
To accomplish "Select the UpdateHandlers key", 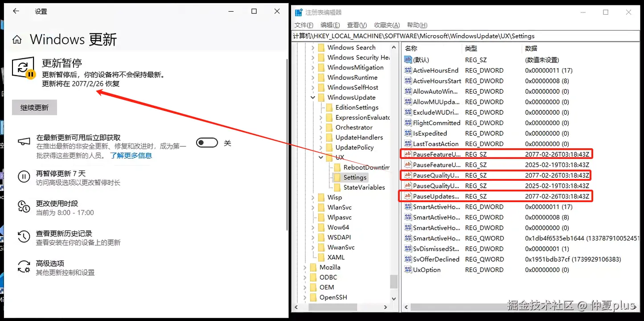I will coord(359,137).
